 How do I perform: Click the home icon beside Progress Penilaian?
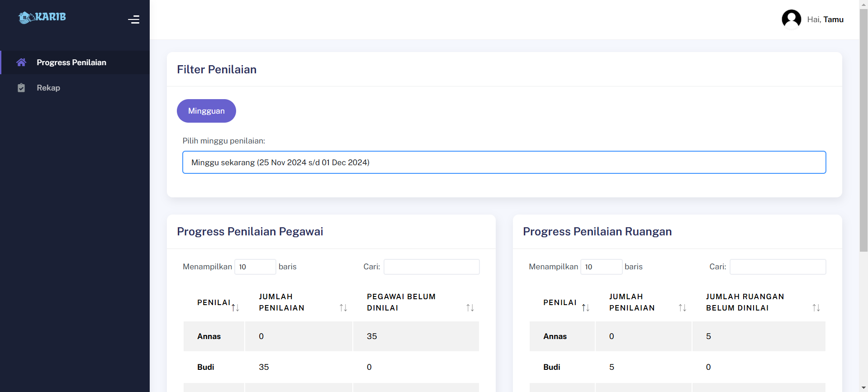[21, 62]
